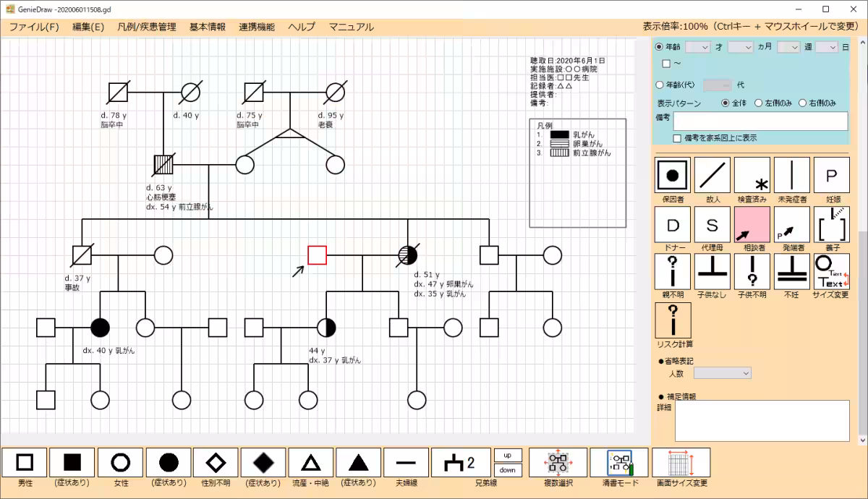The height and width of the screenshot is (499, 868).
Task: Open the サイズ変更 text size tool
Action: [832, 272]
